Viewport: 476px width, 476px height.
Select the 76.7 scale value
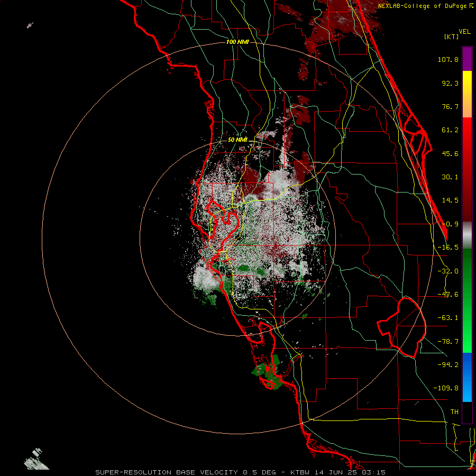point(450,106)
